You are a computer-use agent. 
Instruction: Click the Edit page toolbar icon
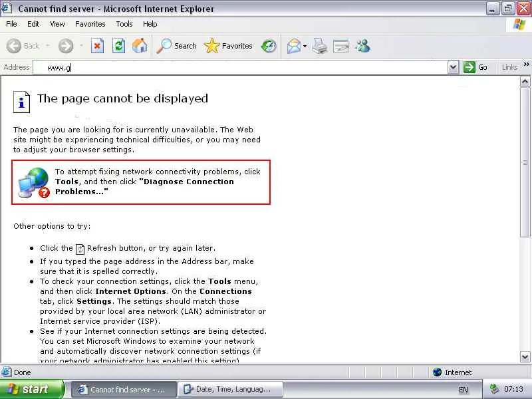point(341,46)
